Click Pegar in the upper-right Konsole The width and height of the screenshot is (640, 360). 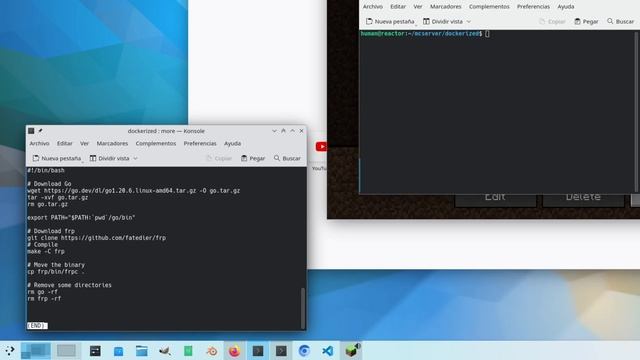click(x=586, y=21)
